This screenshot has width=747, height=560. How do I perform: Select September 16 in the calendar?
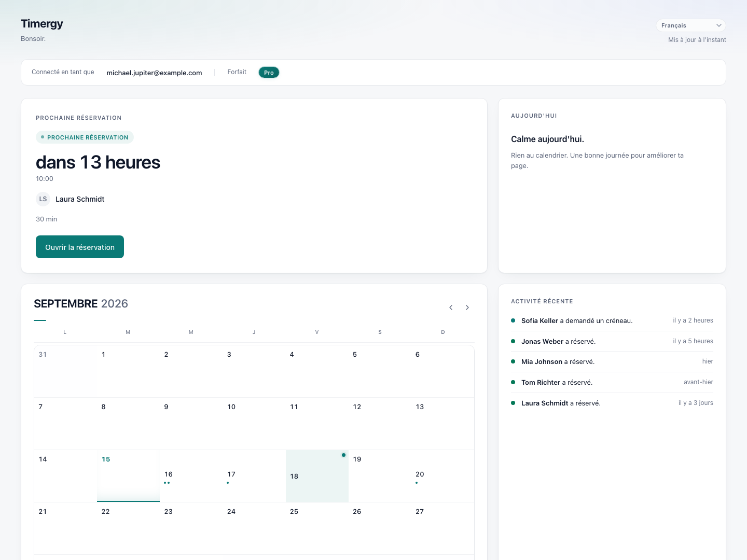(x=191, y=476)
